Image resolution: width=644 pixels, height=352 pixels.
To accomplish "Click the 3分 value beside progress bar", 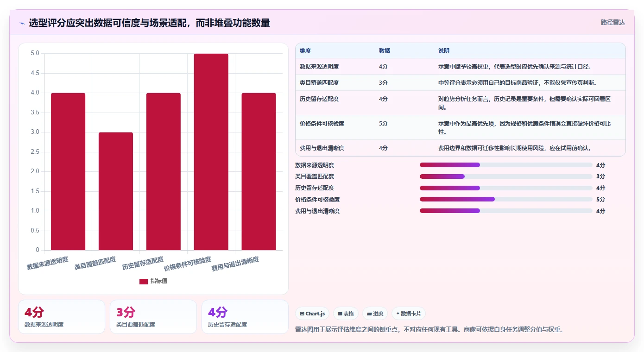I will pos(600,176).
